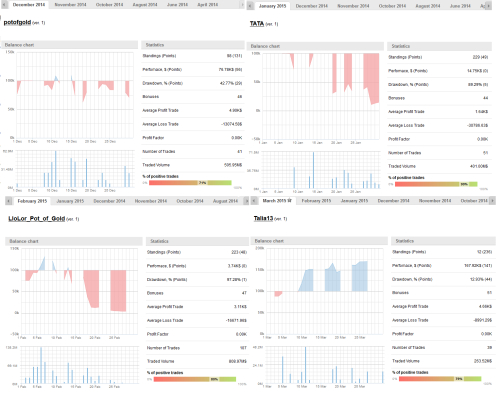
Task: Click the left scroll arrow before February 2015 tab
Action: pyautogui.click(x=9, y=201)
